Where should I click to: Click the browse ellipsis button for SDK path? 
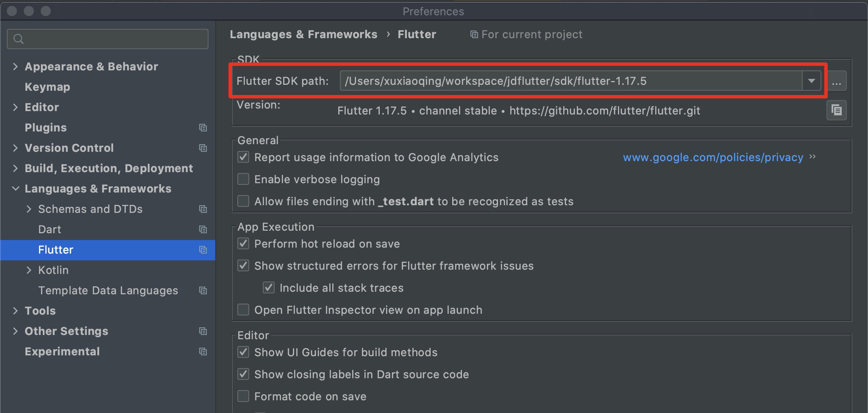(836, 81)
